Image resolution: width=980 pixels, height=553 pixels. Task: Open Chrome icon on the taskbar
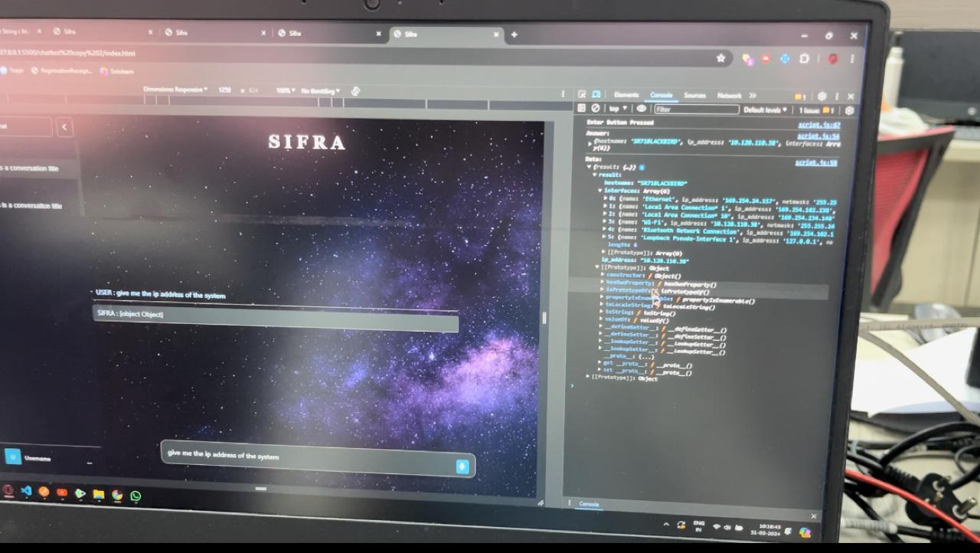tap(117, 496)
